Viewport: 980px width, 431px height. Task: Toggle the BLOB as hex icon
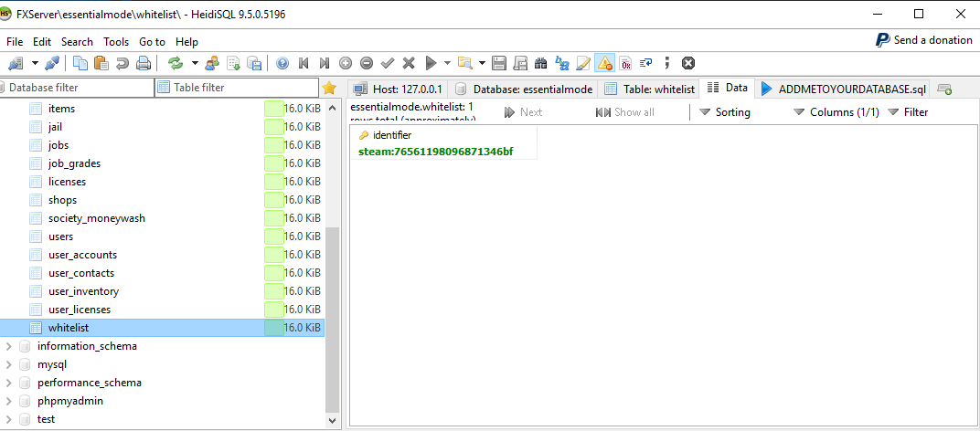pyautogui.click(x=625, y=63)
